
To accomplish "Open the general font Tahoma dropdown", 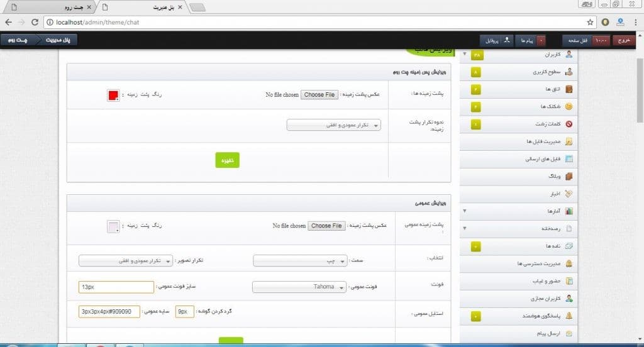I will [299, 287].
